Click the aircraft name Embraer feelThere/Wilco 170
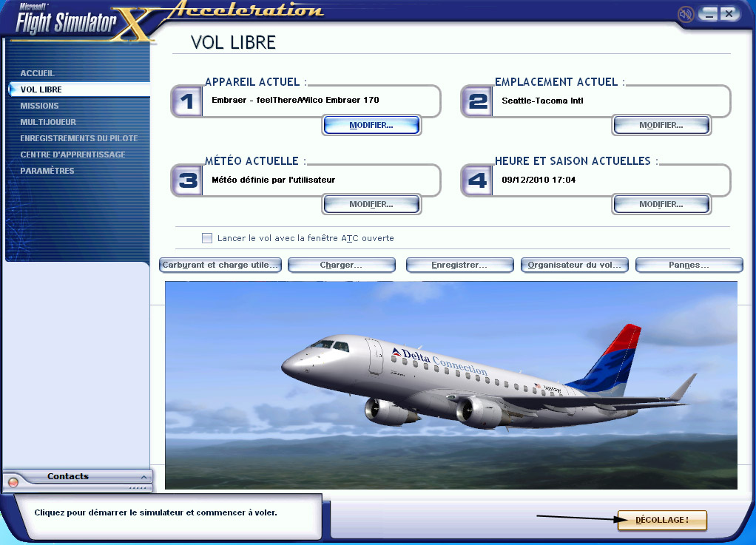 (295, 101)
